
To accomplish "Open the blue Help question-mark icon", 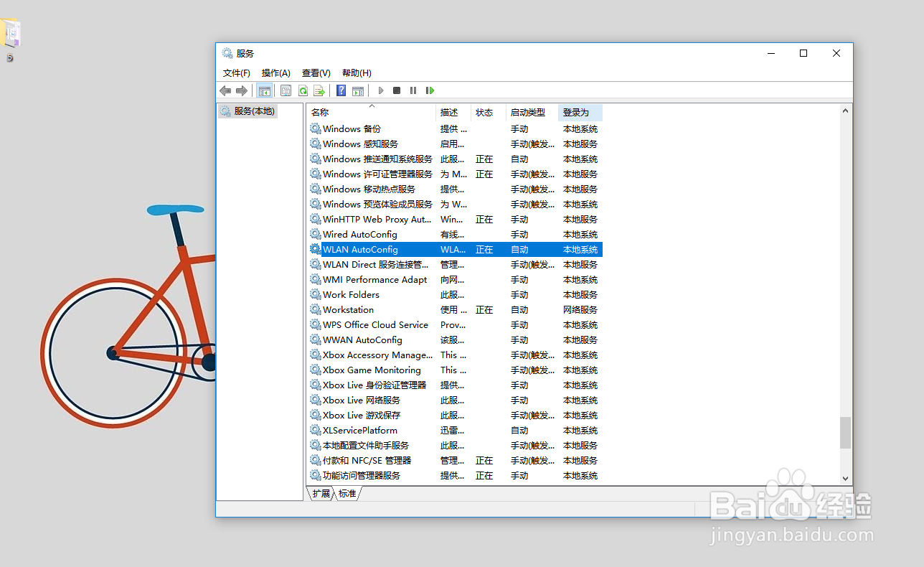I will [341, 90].
